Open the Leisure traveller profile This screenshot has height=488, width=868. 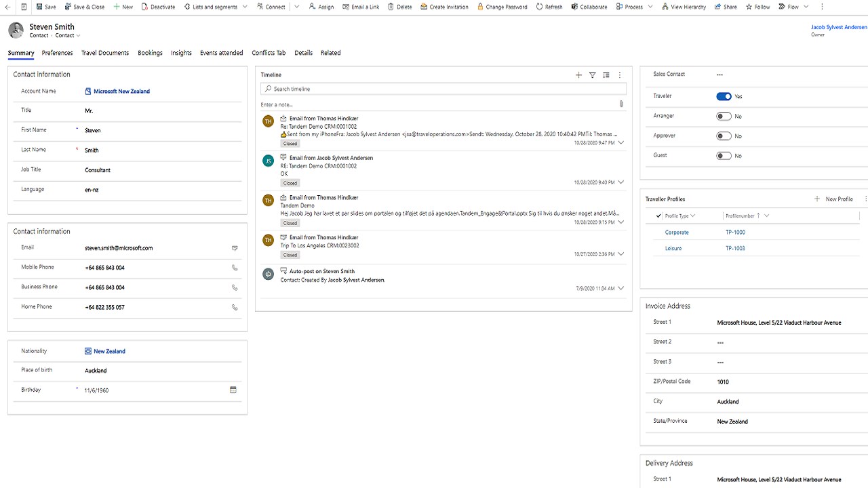[x=673, y=249]
